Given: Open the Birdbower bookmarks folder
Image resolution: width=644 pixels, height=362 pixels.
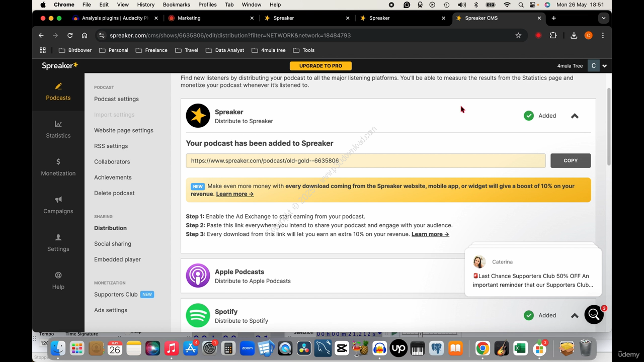Looking at the screenshot, I should tap(75, 50).
